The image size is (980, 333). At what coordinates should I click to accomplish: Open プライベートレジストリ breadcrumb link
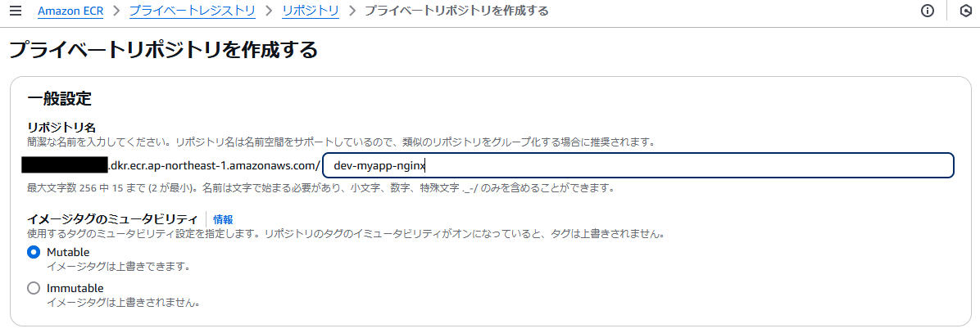(x=192, y=11)
